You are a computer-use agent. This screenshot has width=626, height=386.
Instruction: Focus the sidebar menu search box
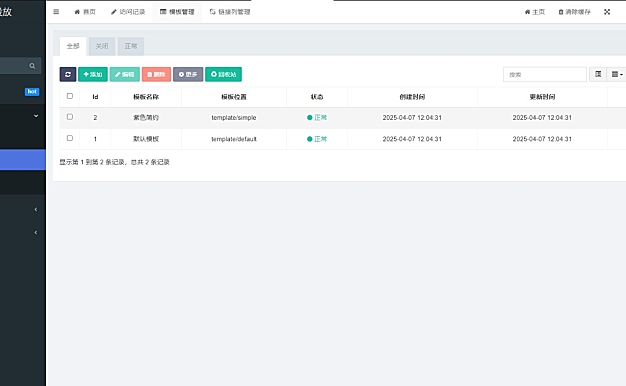20,66
